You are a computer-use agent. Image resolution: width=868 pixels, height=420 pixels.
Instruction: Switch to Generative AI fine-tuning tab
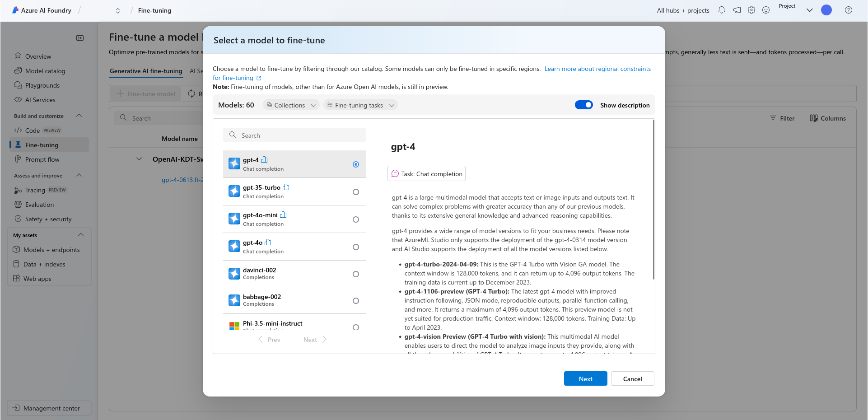point(146,71)
